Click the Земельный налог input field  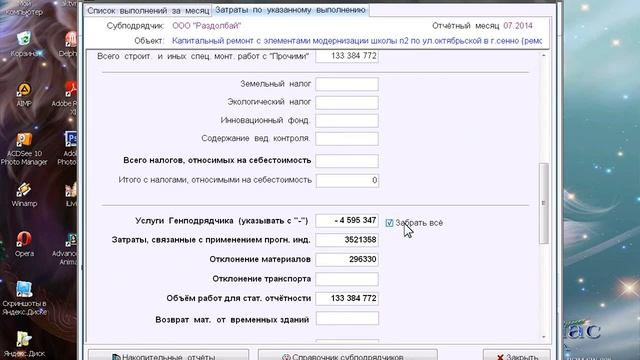click(x=347, y=84)
